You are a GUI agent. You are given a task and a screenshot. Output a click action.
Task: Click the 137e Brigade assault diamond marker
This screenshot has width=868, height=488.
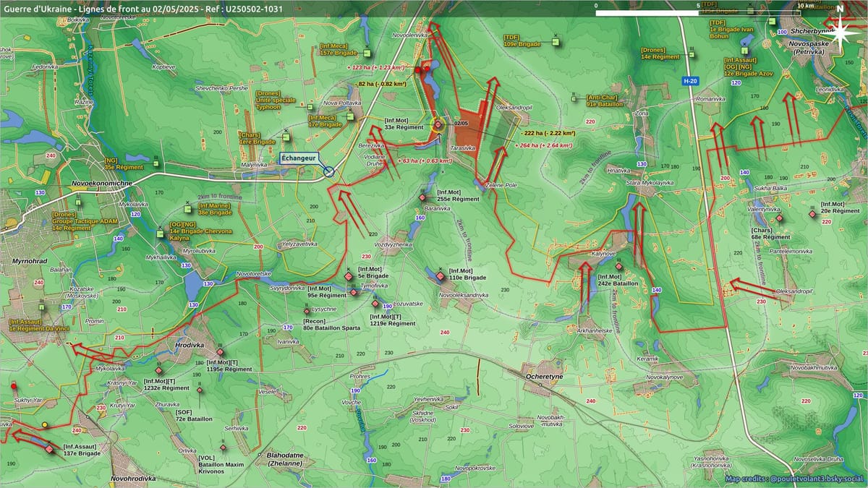point(49,450)
